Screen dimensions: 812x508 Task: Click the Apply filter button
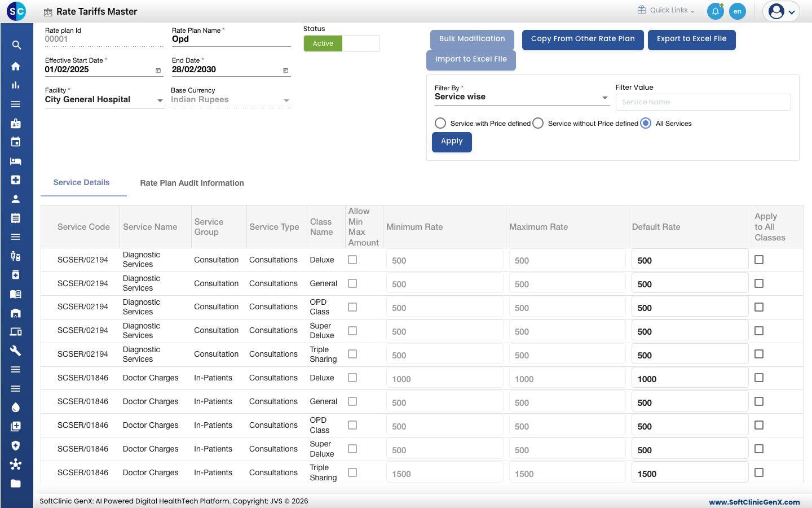452,142
